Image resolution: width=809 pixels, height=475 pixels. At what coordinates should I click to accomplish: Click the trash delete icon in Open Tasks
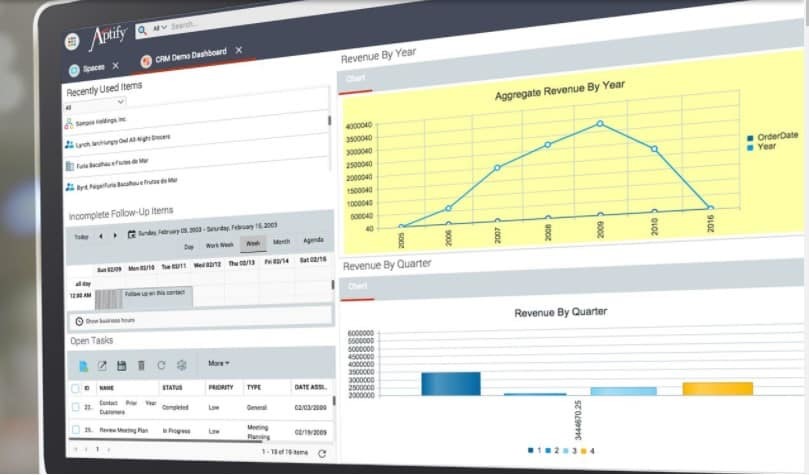pyautogui.click(x=141, y=366)
